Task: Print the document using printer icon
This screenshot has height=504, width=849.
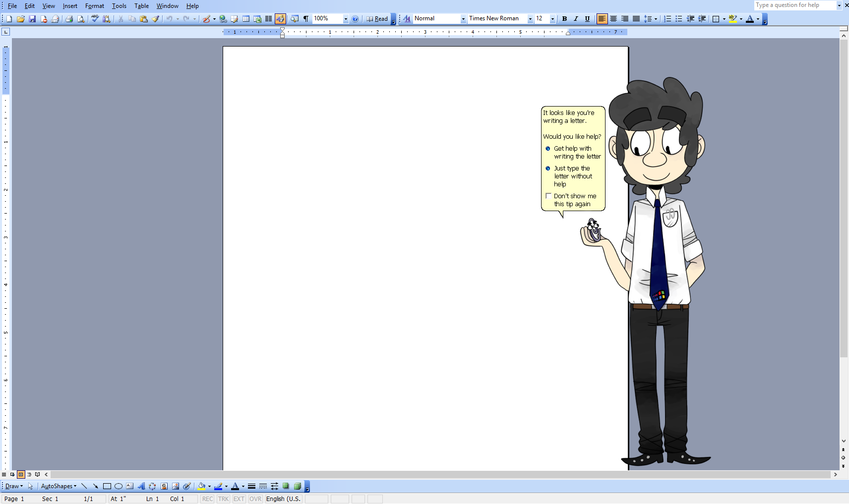Action: pyautogui.click(x=69, y=19)
